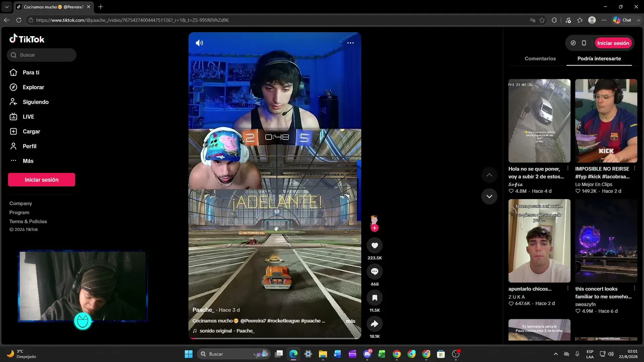644x362 pixels.
Task: Add this page to favorites star
Action: pos(542,20)
